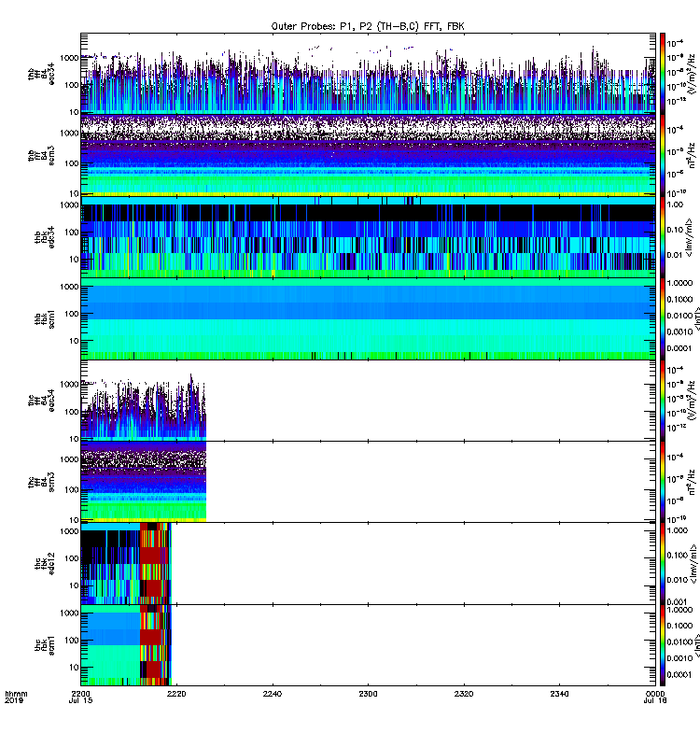
Task: Click the '100' tick of thb fbk edc34 panel
Action: pos(72,232)
